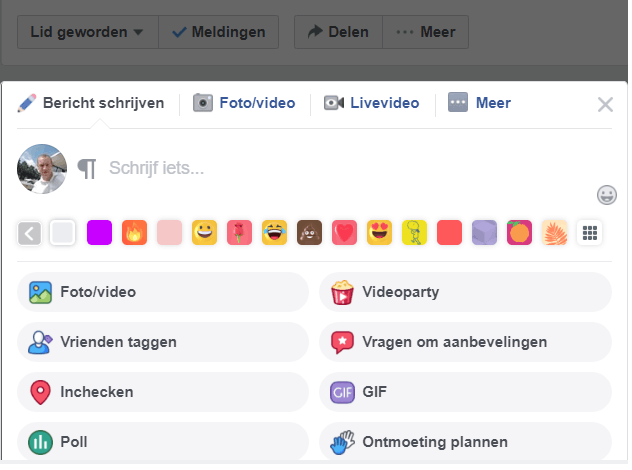Choose the laughing-tears emoji background
Image resolution: width=632 pixels, height=470 pixels.
[274, 233]
